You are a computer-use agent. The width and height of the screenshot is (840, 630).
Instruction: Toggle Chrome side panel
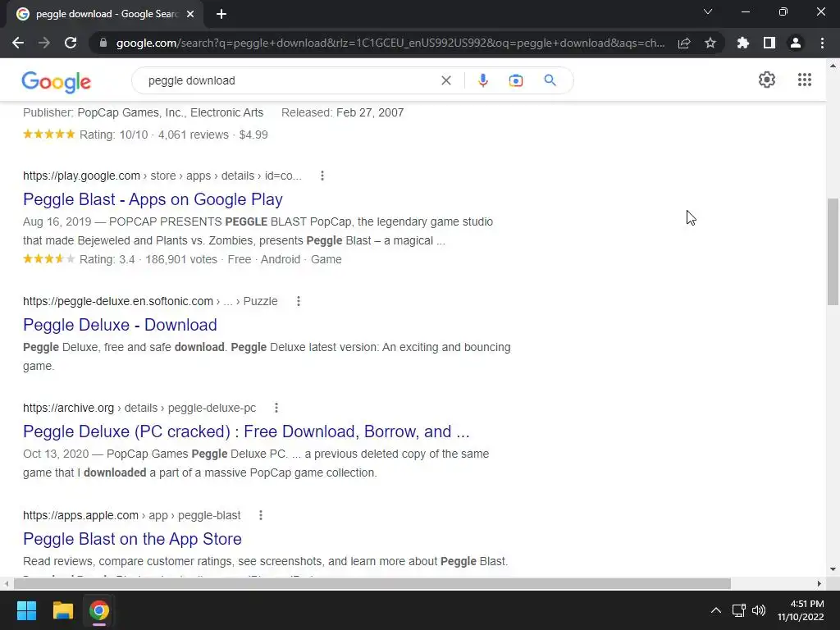[x=769, y=43]
